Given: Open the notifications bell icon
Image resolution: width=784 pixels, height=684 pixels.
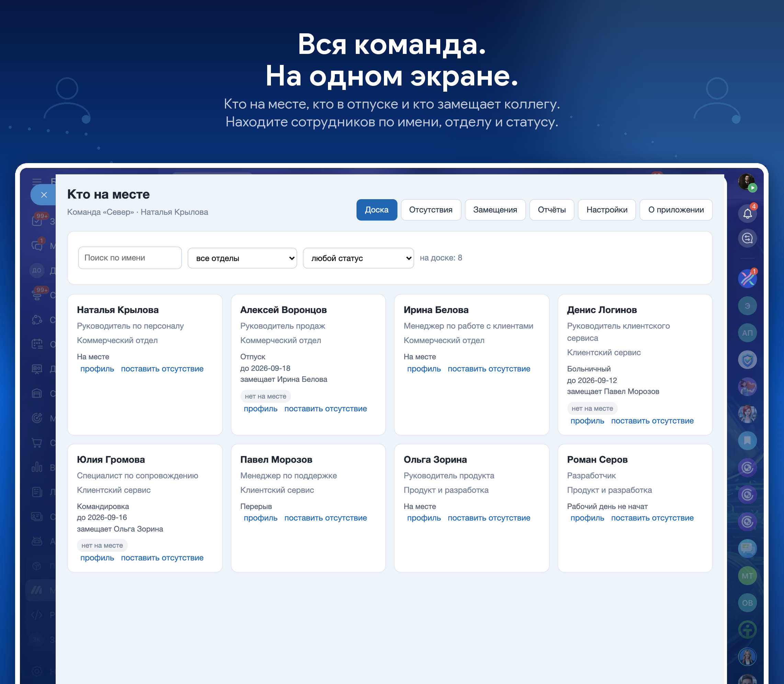Looking at the screenshot, I should (747, 213).
